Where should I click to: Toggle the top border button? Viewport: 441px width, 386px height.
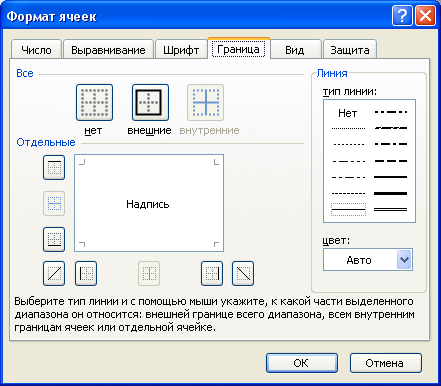click(54, 167)
